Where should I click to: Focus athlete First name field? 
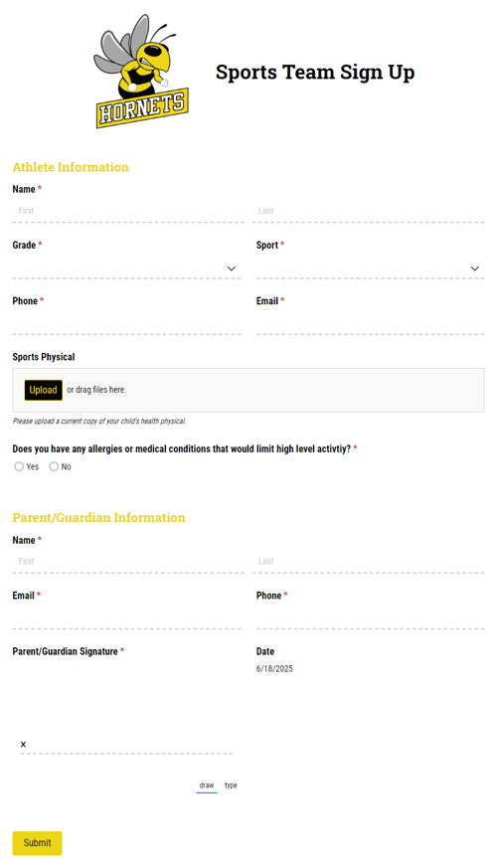128,211
